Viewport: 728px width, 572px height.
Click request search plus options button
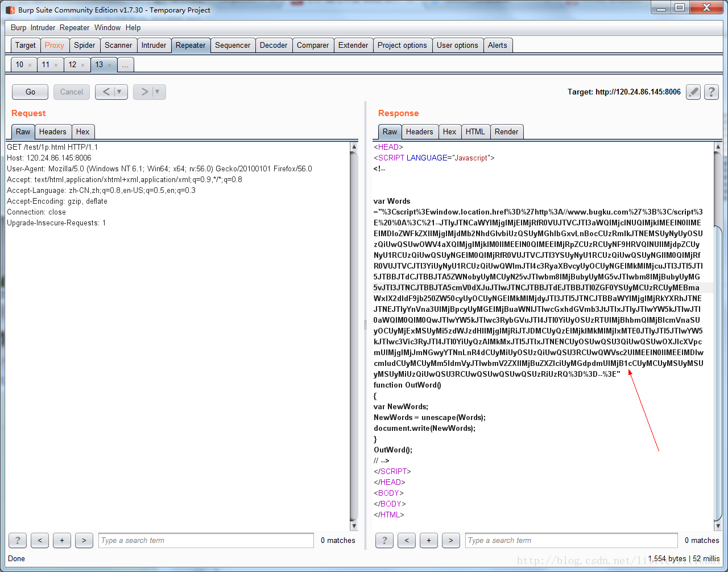62,540
